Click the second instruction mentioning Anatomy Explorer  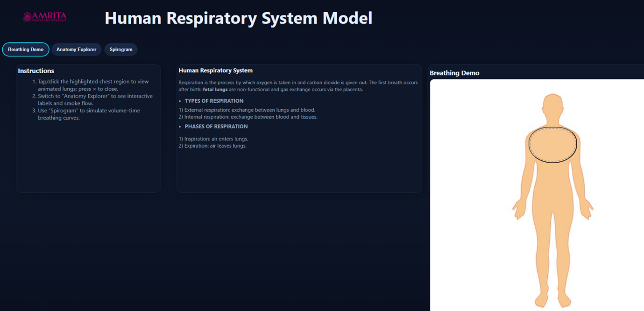pyautogui.click(x=95, y=100)
